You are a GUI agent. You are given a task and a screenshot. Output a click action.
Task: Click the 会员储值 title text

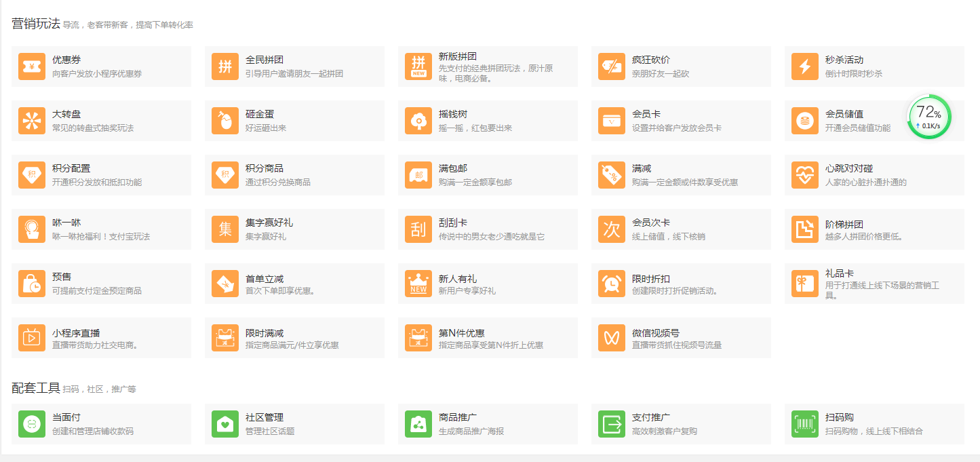[x=844, y=114]
